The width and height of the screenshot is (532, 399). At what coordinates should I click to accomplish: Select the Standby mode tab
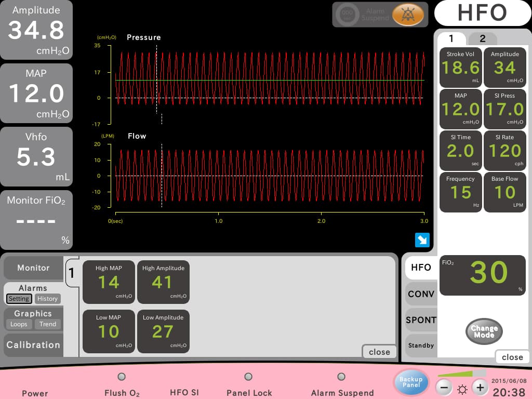pos(421,345)
